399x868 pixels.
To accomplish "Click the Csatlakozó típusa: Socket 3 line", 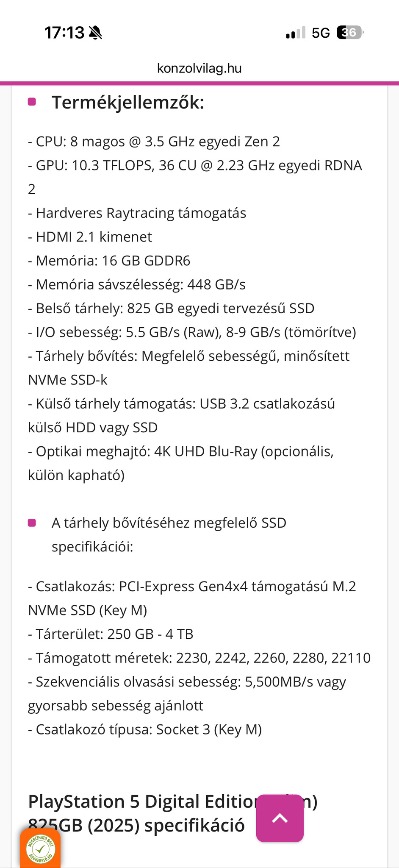I will [x=145, y=729].
